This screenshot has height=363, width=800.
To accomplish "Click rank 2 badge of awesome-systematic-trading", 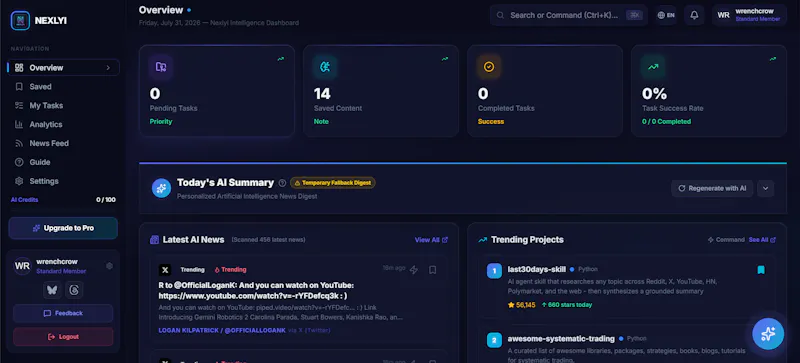I will (494, 340).
